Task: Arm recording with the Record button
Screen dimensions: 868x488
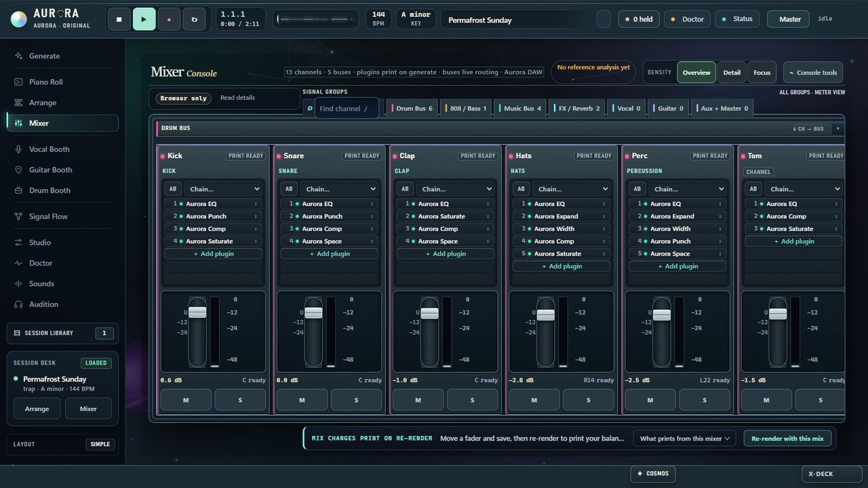Action: (169, 19)
